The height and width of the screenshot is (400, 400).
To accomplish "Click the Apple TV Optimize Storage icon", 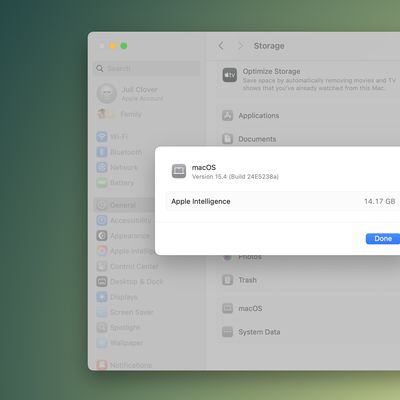I will (x=230, y=75).
